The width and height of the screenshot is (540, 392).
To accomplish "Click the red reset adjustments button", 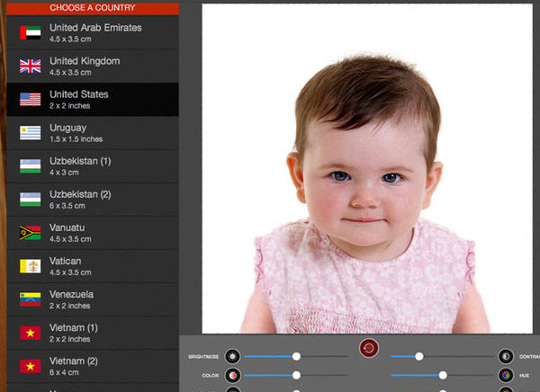I will point(369,348).
